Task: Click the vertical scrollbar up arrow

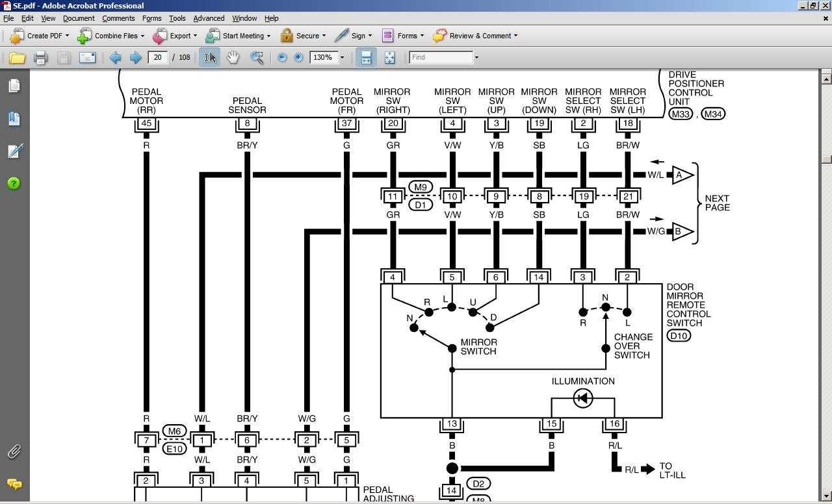Action: (826, 79)
